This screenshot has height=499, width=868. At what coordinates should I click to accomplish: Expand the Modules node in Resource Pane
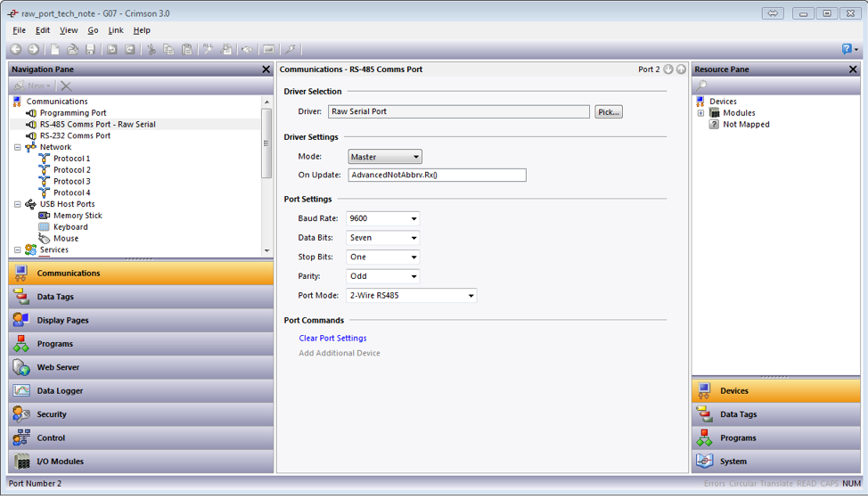[x=700, y=113]
